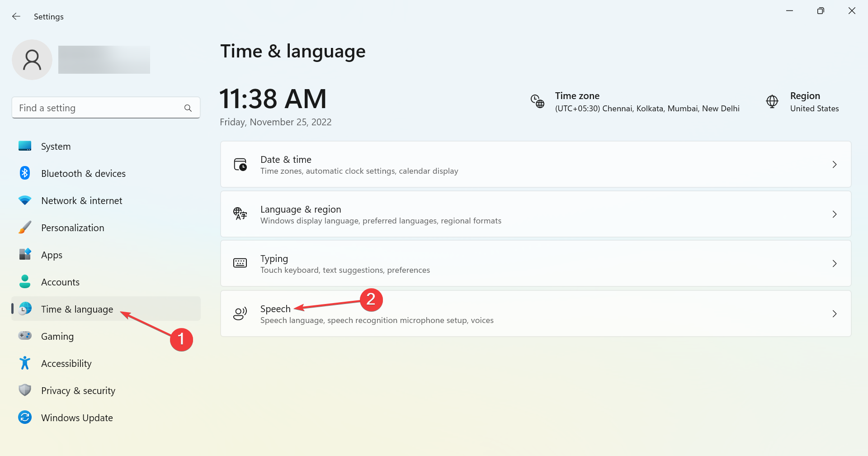Select the Accessibility figure icon
The image size is (868, 456).
point(25,363)
